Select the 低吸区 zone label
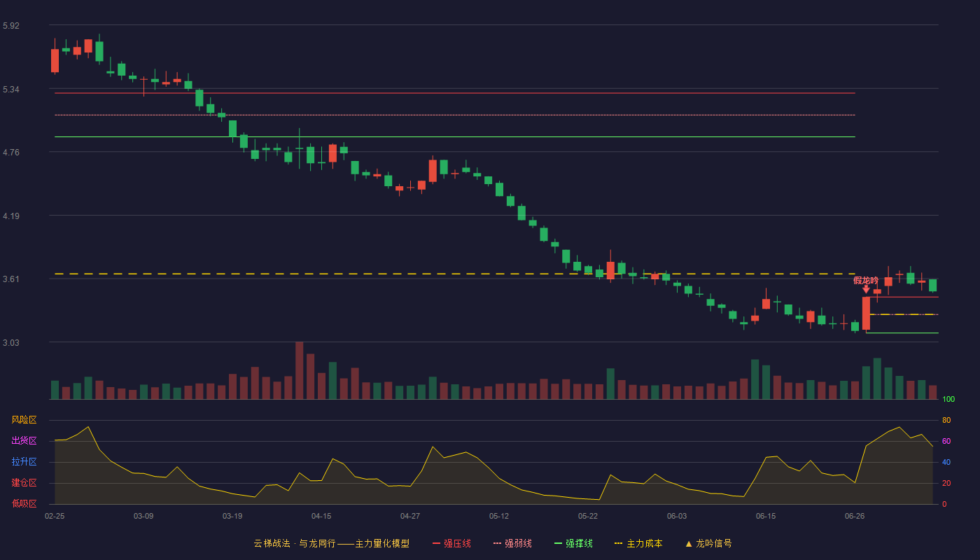Image resolution: width=980 pixels, height=560 pixels. pyautogui.click(x=24, y=504)
